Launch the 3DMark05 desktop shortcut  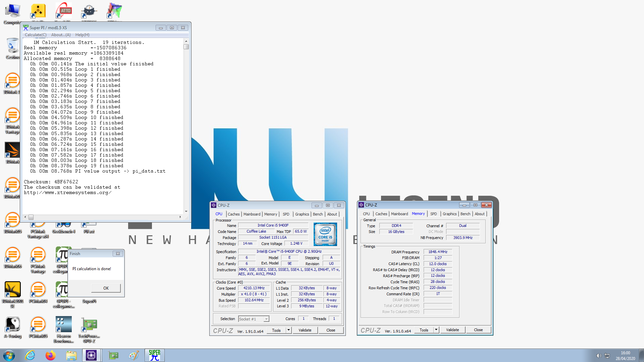(12, 223)
